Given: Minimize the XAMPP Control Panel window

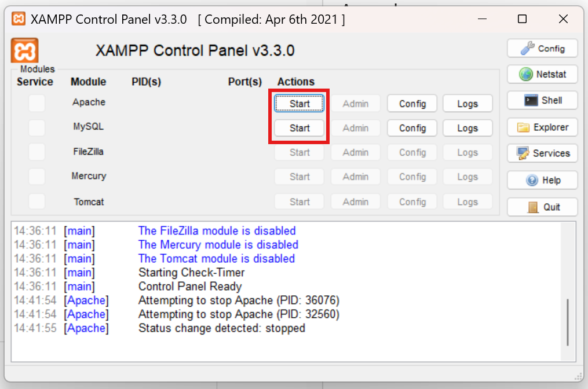Looking at the screenshot, I should (482, 19).
